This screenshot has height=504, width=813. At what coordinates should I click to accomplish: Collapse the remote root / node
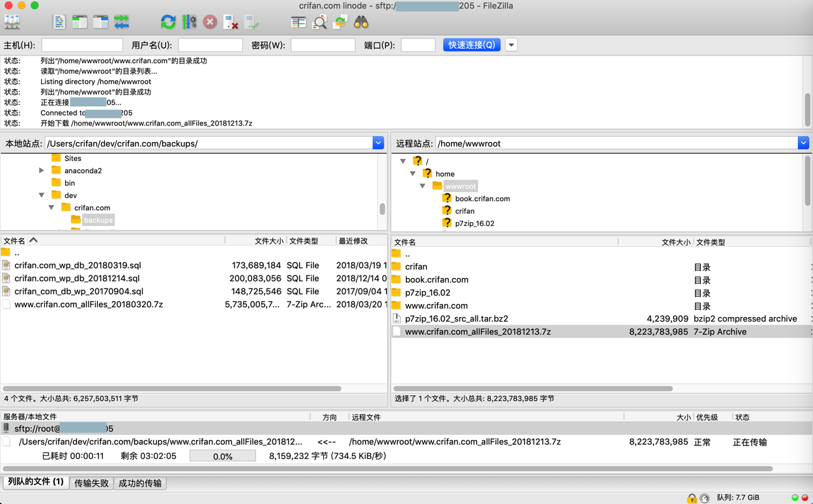pos(403,161)
